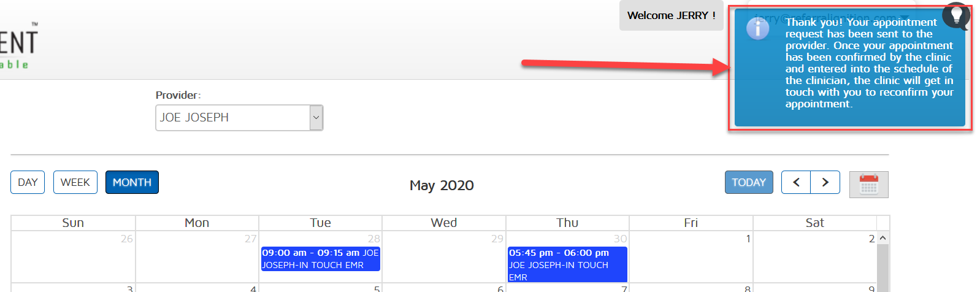Click the Sun column header

[73, 223]
